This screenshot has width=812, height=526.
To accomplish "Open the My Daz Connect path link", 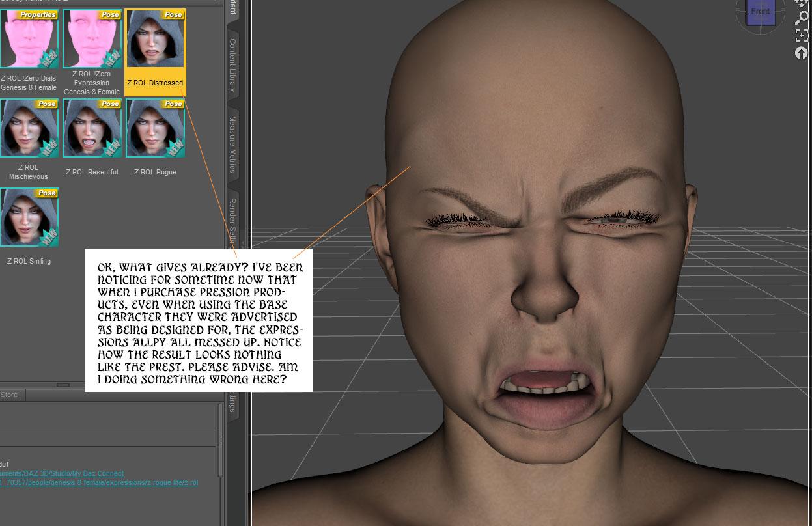I will tap(62, 473).
